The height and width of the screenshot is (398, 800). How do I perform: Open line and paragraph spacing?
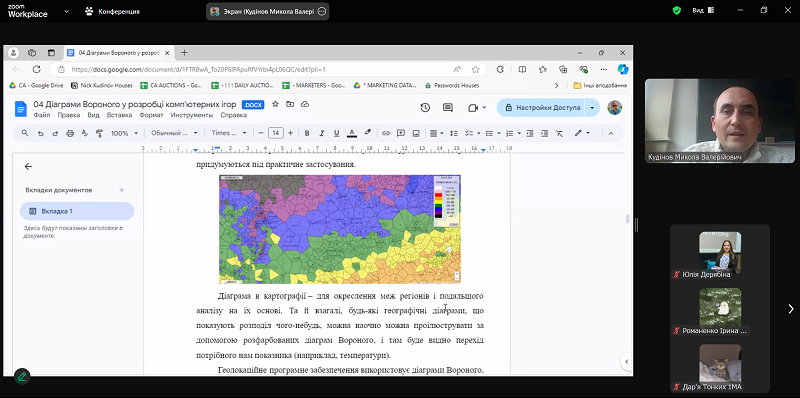coord(454,133)
